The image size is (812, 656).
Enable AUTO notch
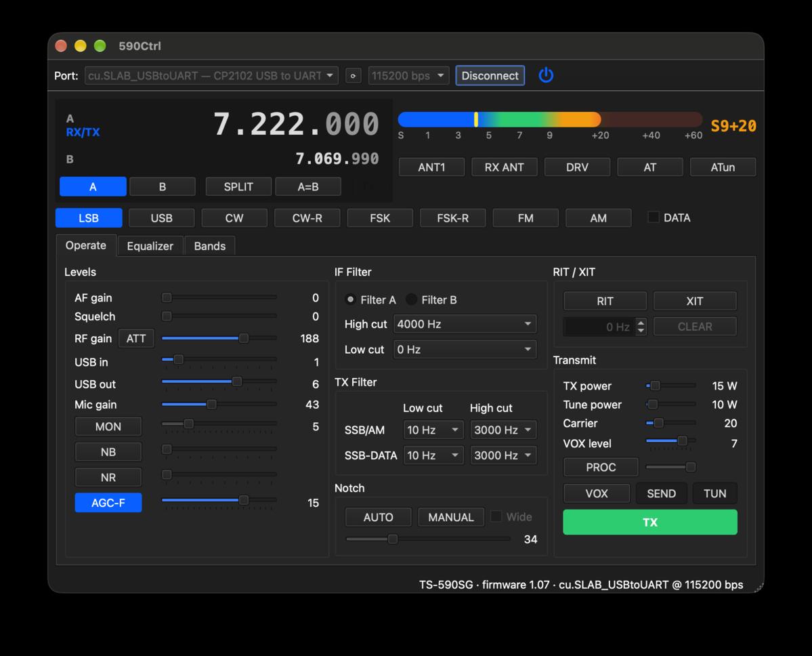click(378, 517)
